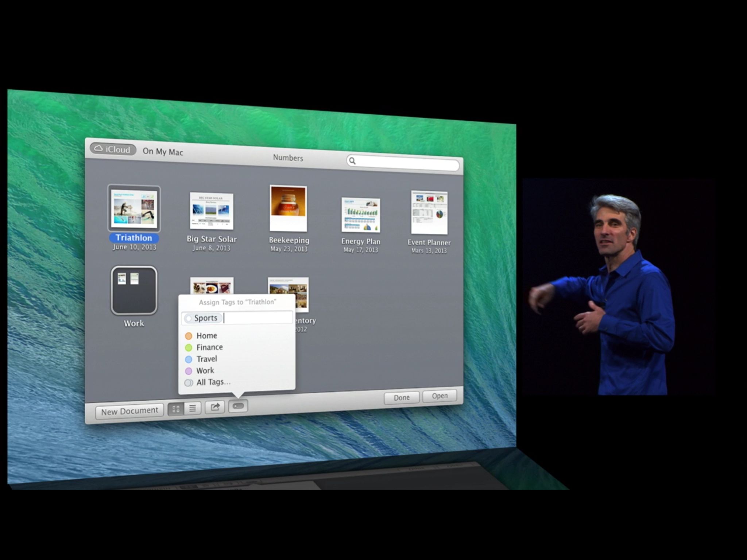Click the May 23, 2013 date text
The height and width of the screenshot is (560, 747).
289,249
